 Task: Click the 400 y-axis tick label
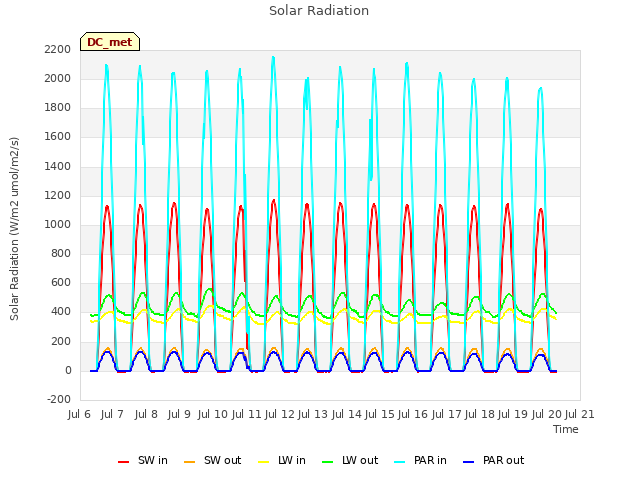[61, 311]
